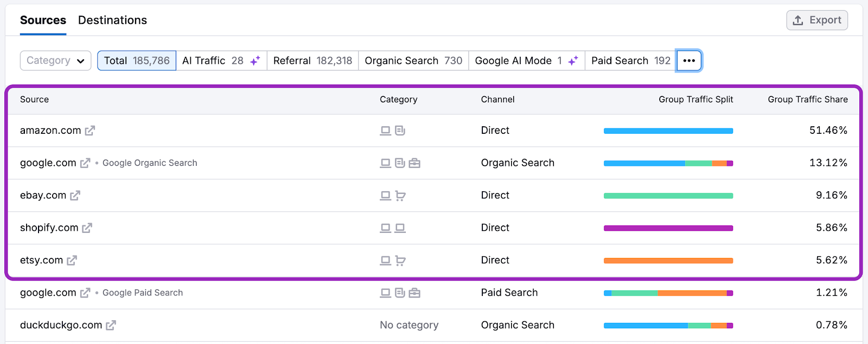Viewport: 868px width, 344px height.
Task: Sort by Group Traffic Share column header
Action: pos(807,100)
